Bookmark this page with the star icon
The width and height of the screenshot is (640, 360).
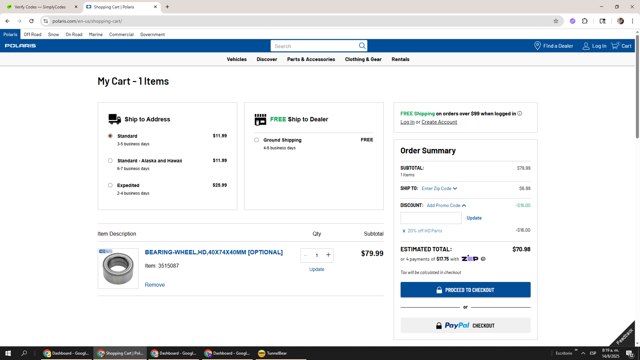[556, 21]
